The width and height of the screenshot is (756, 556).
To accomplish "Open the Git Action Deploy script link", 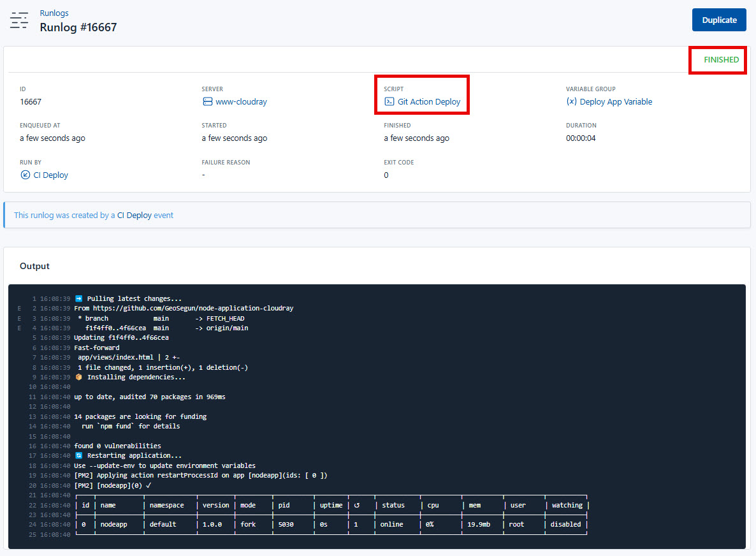I will pos(427,101).
